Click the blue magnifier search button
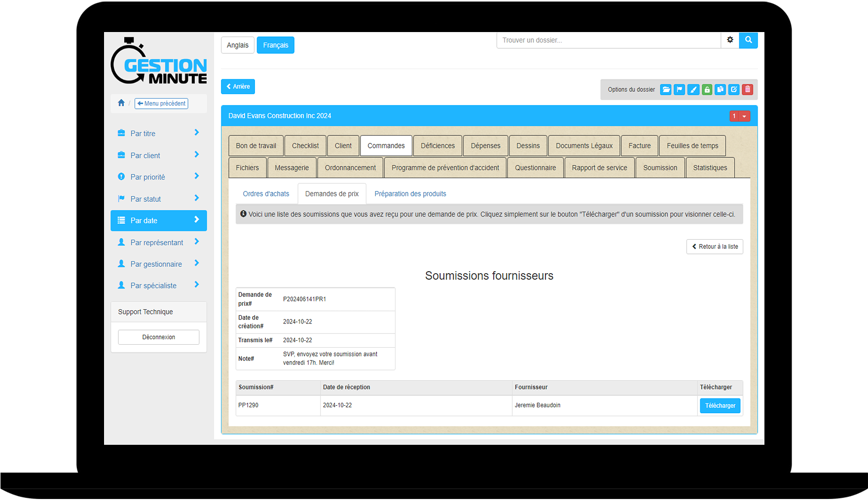The width and height of the screenshot is (868, 500). pos(748,40)
